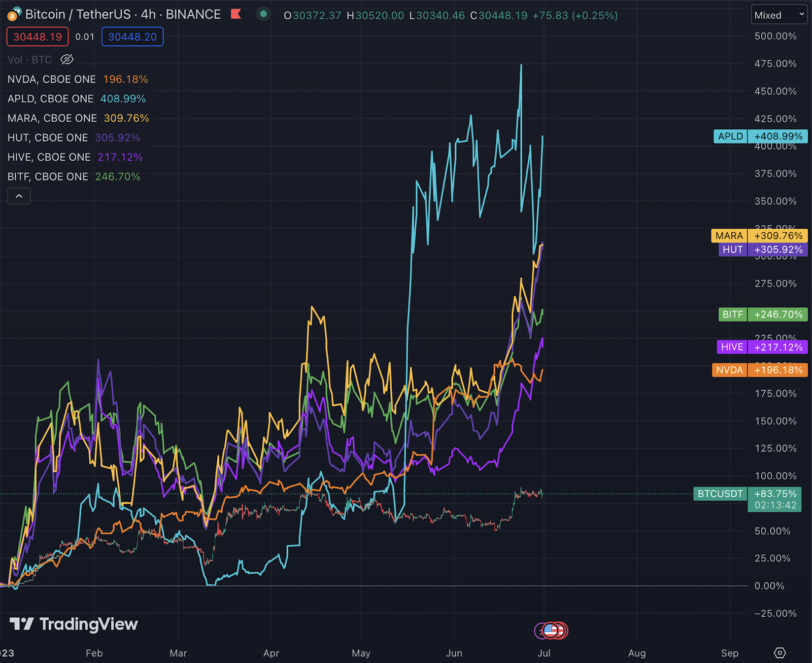This screenshot has height=663, width=812.
Task: Click the 475.00% price axis label
Action: [775, 63]
